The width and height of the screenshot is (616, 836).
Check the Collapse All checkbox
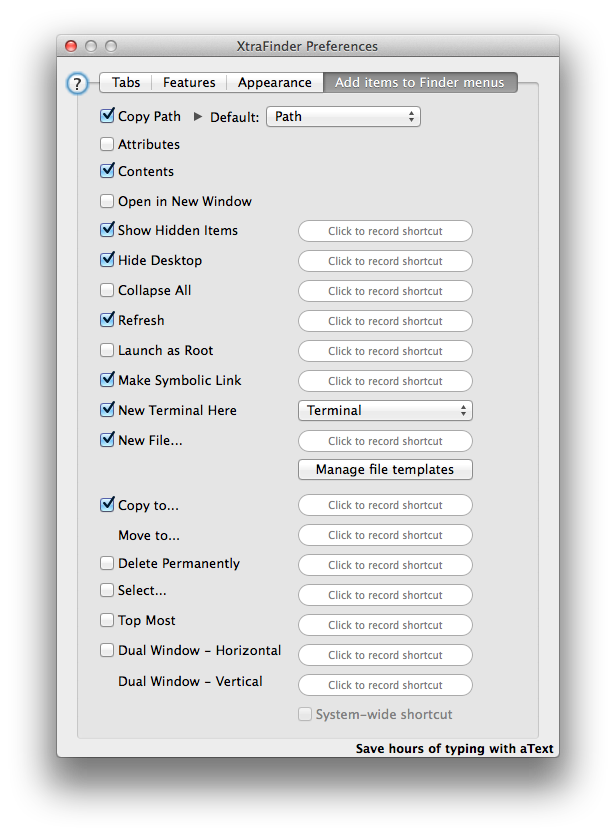coord(107,290)
